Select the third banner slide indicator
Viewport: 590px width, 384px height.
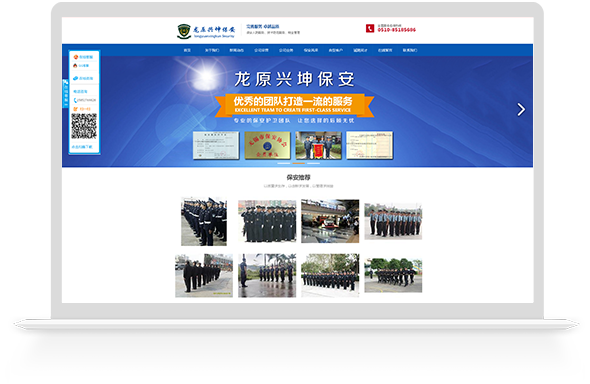click(313, 164)
